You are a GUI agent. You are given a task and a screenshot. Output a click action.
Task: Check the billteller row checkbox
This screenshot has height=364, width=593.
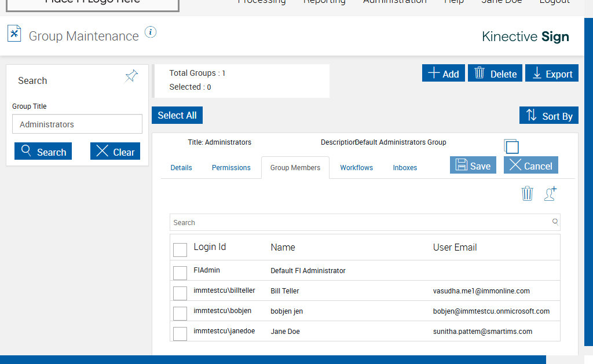pyautogui.click(x=180, y=293)
